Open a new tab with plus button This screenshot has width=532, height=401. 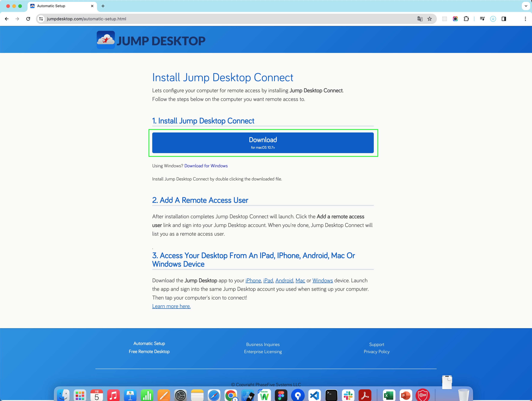pyautogui.click(x=103, y=6)
